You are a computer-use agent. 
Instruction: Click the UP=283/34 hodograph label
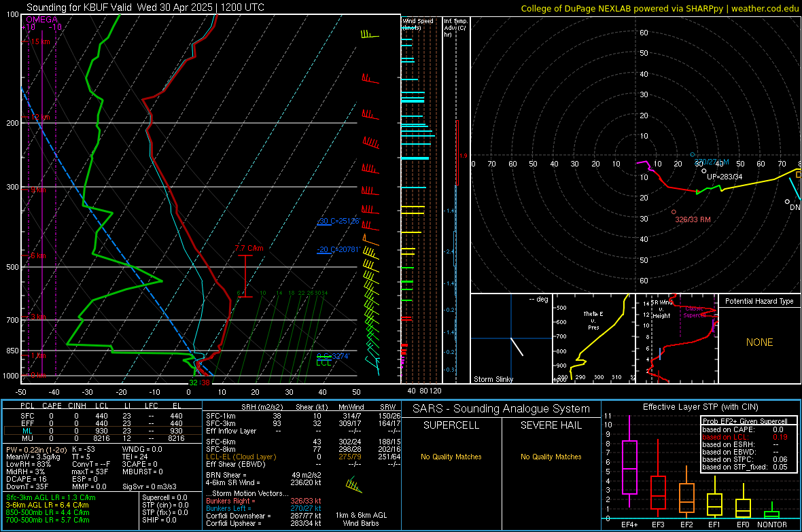coord(725,177)
